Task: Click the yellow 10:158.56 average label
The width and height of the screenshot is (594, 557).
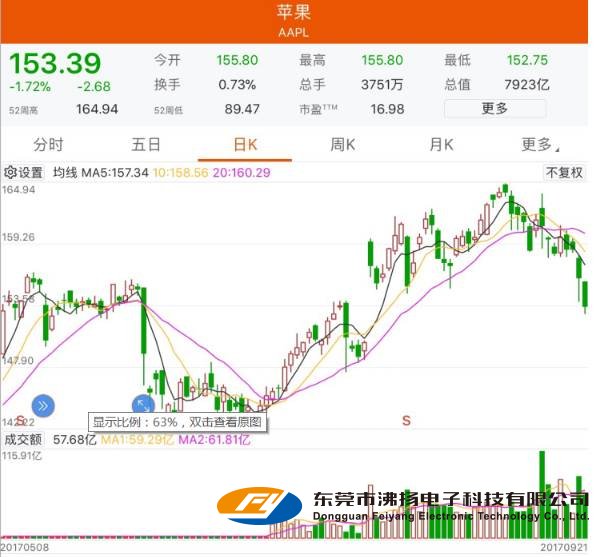Action: click(x=181, y=173)
